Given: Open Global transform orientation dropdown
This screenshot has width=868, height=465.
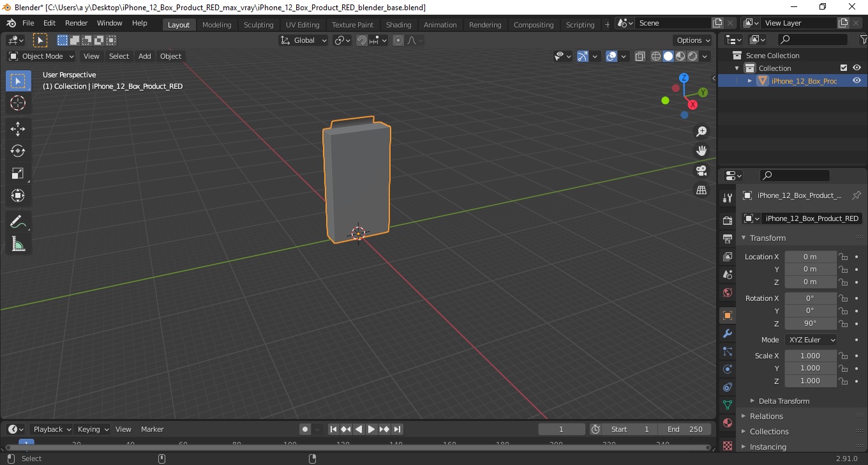Looking at the screenshot, I should coord(304,40).
